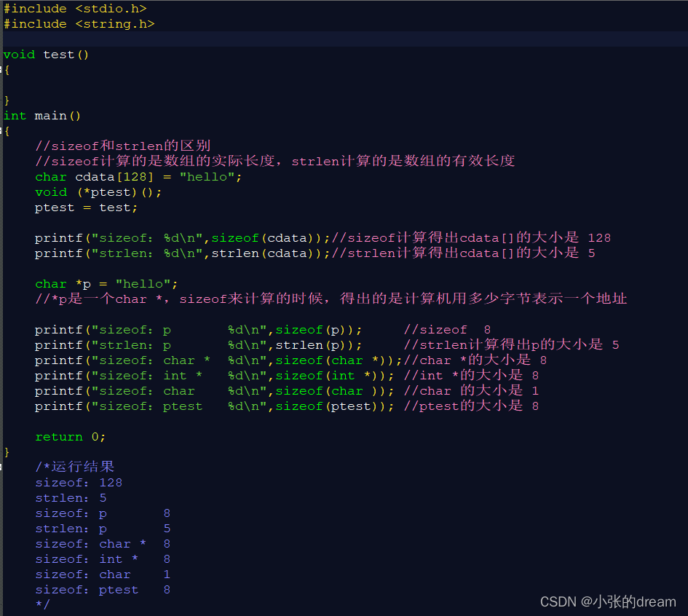The height and width of the screenshot is (616, 688).
Task: Click the '/*运行结果' comment header
Action: (74, 467)
